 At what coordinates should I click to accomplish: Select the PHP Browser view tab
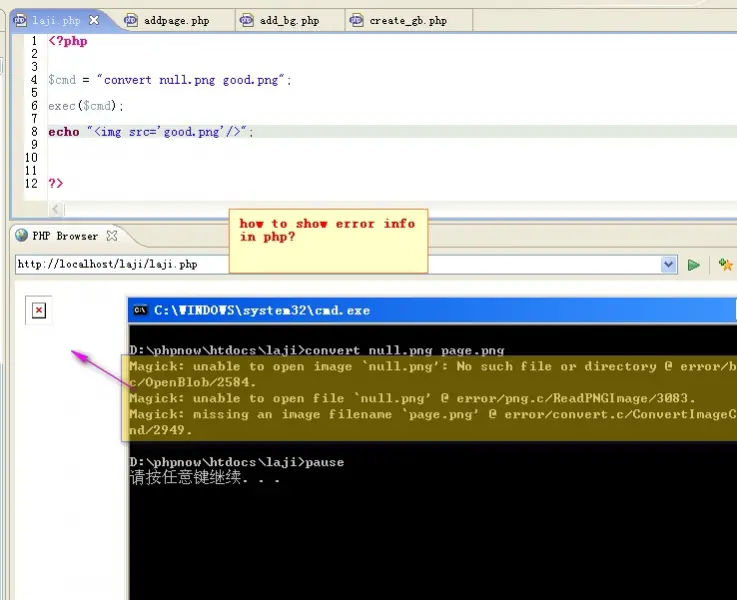coord(65,236)
